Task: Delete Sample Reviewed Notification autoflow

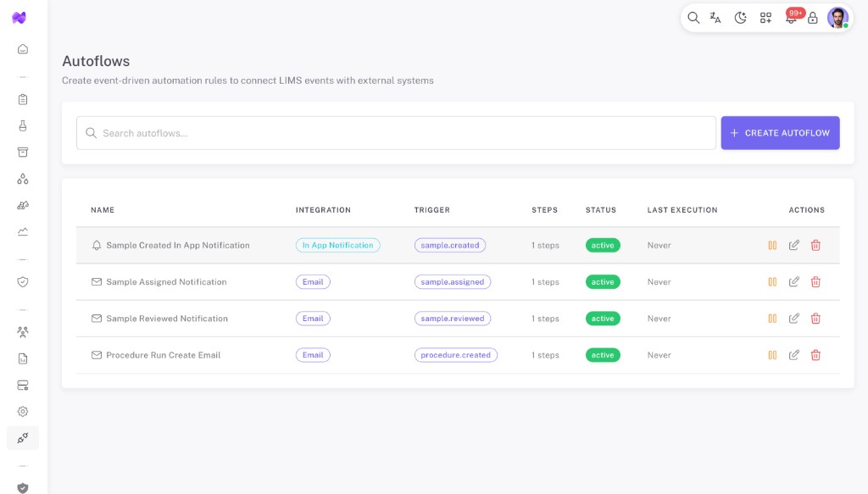Action: pyautogui.click(x=815, y=318)
